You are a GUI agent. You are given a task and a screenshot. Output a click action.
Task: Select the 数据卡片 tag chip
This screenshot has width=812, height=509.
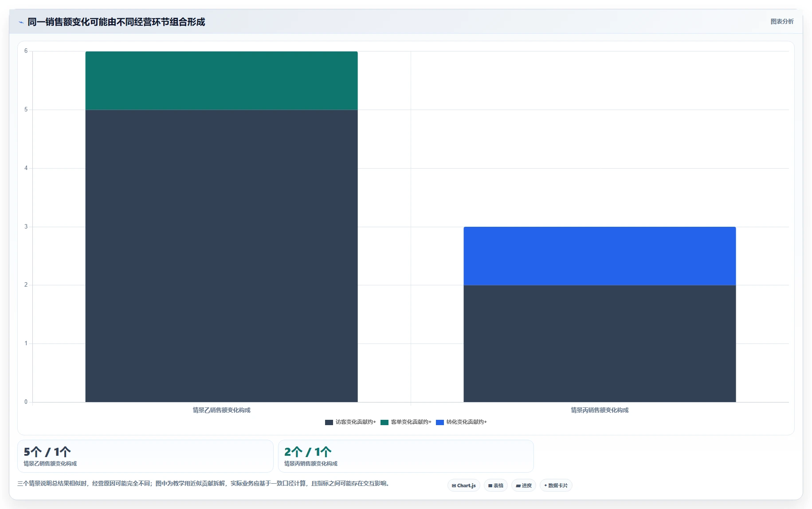(556, 485)
